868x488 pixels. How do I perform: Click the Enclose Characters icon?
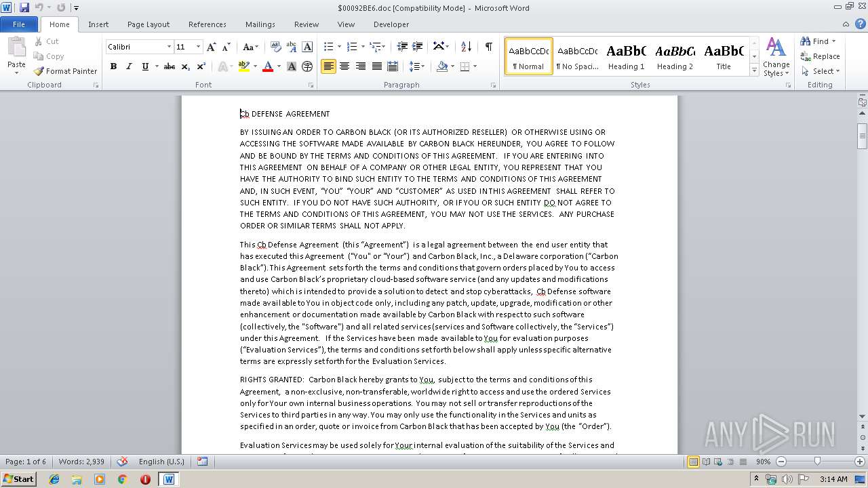pos(307,66)
